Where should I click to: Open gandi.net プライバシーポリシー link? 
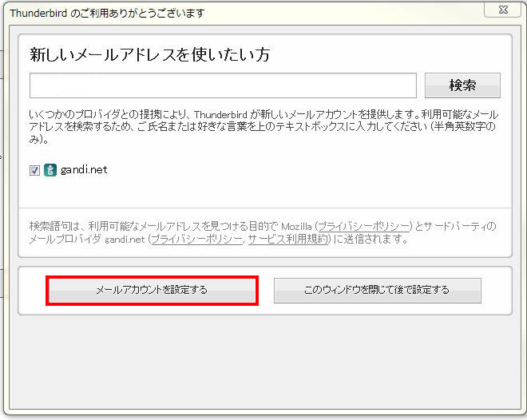click(x=197, y=240)
